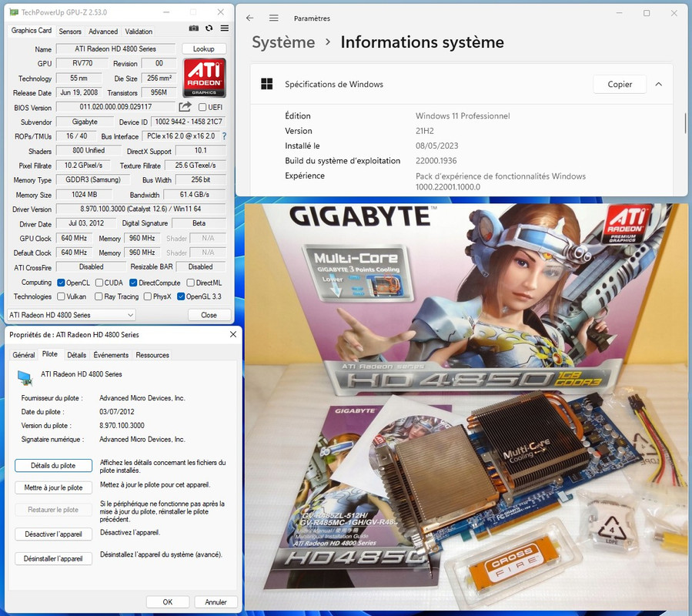Screen dimensions: 692x616
Task: Toggle the PhysX checkbox
Action: (148, 296)
